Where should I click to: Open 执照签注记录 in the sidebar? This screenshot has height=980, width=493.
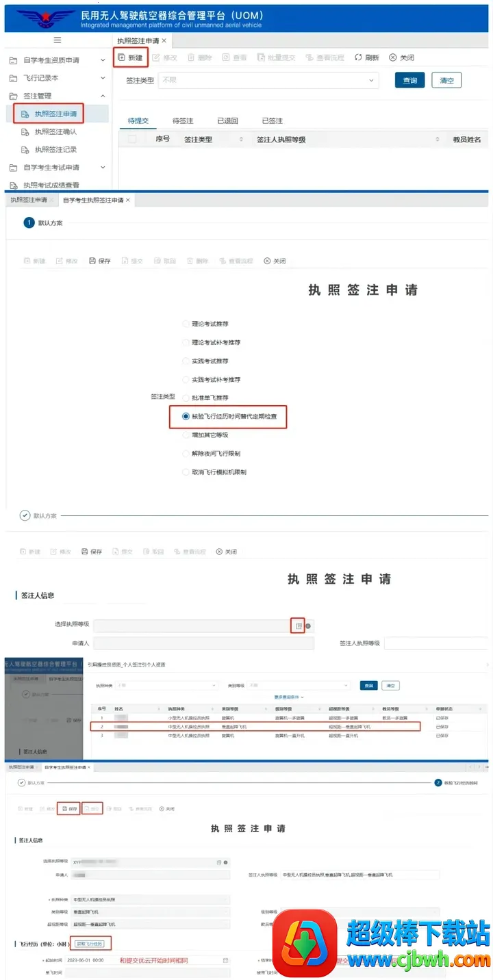coord(55,149)
